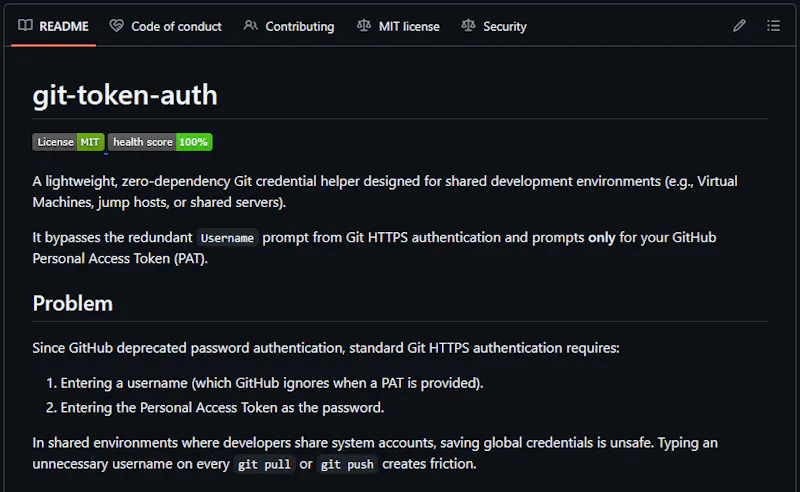Click the git pull inline code
Image resolution: width=800 pixels, height=492 pixels.
point(264,464)
